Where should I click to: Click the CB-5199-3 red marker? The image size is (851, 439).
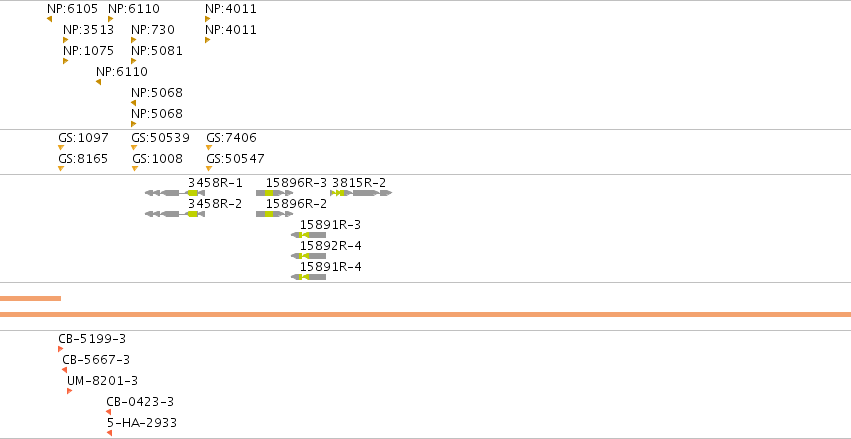point(61,349)
